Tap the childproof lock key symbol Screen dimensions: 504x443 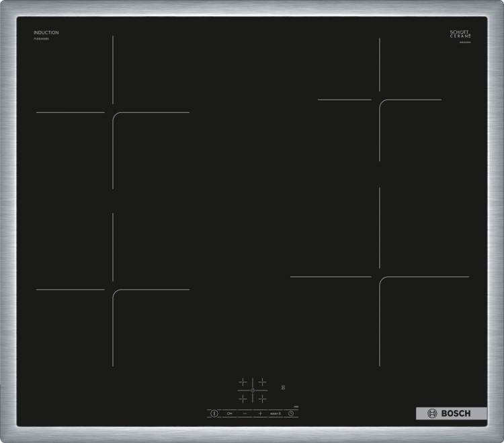click(x=230, y=413)
